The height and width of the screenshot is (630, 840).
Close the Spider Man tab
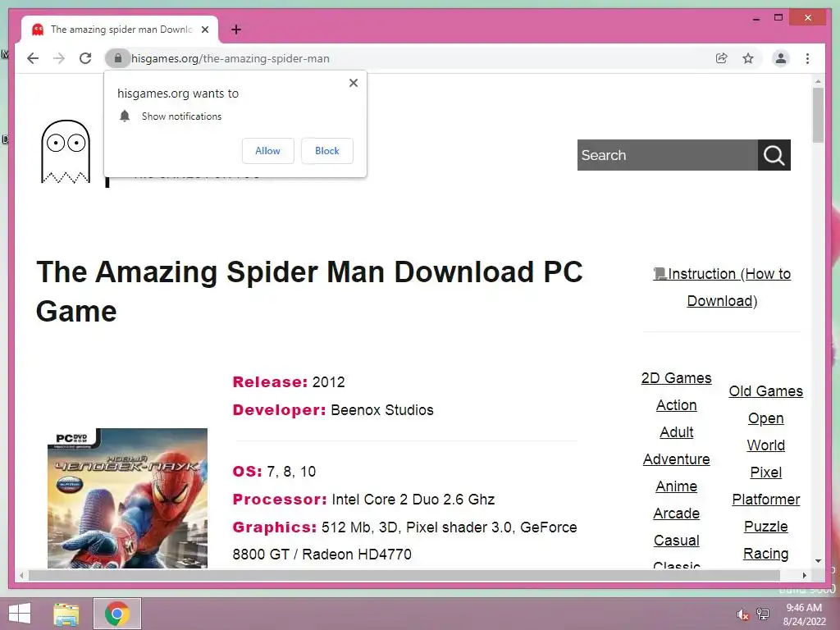205,30
